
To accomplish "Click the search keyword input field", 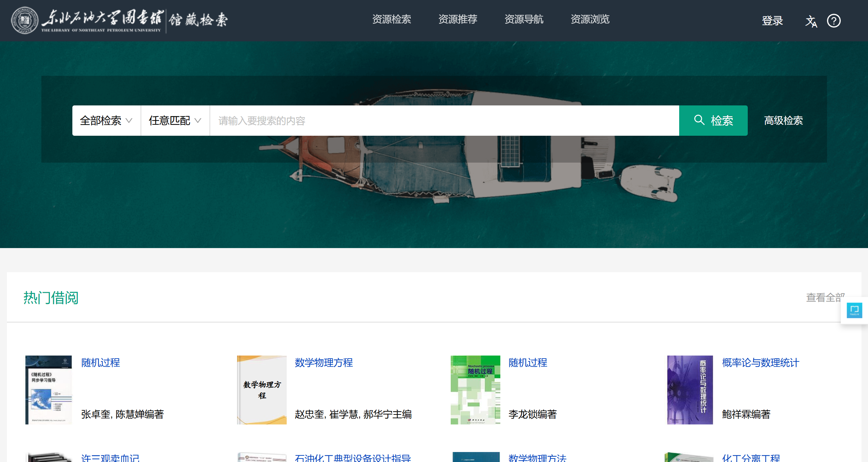I will coord(444,121).
